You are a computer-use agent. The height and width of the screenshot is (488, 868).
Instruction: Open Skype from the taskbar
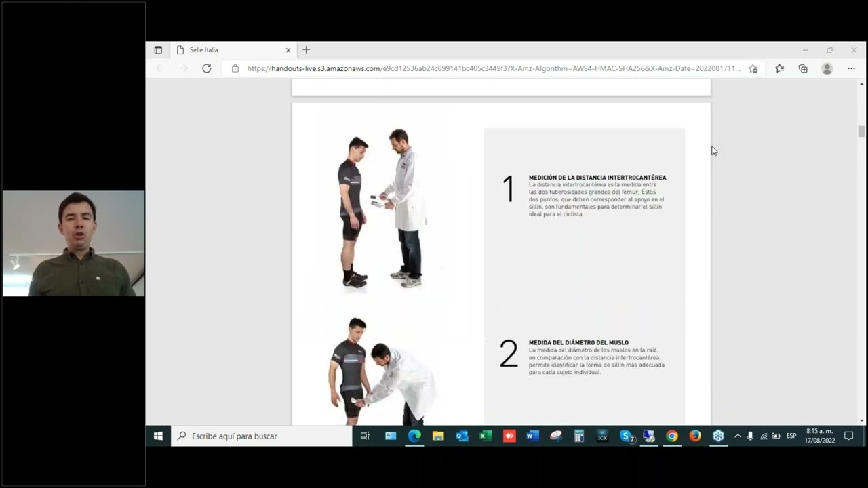click(x=626, y=436)
